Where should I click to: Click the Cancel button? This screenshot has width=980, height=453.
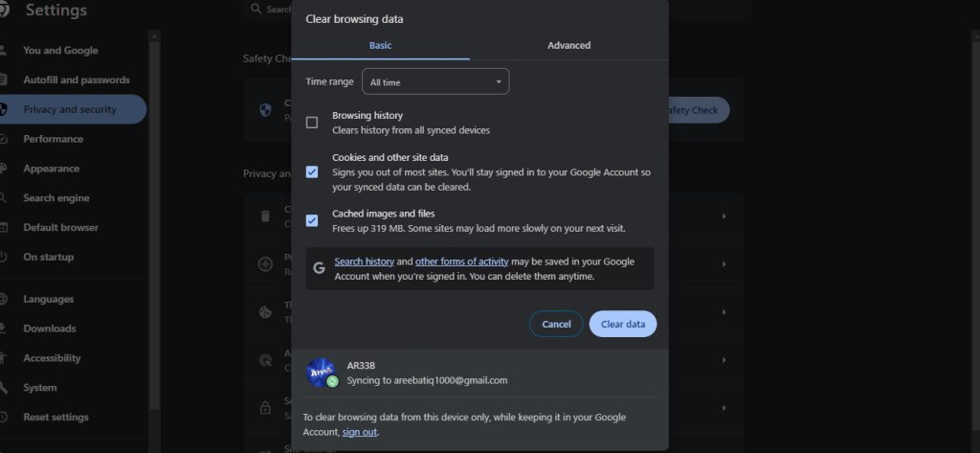556,324
